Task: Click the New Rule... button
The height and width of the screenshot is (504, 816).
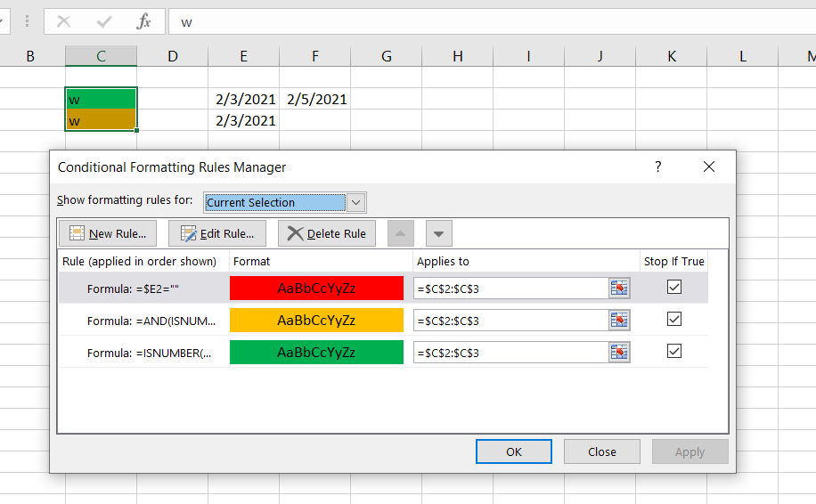Action: click(108, 233)
